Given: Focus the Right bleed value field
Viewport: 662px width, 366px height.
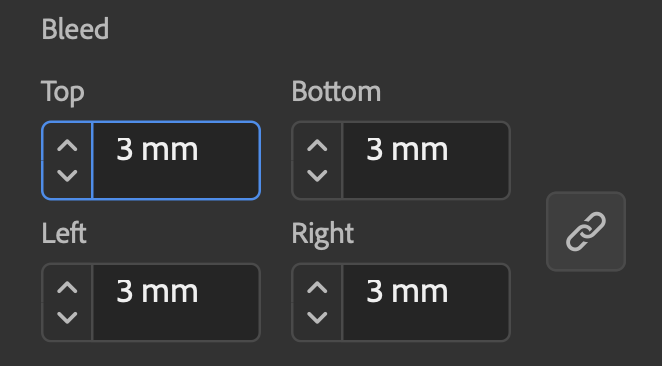Looking at the screenshot, I should 426,302.
